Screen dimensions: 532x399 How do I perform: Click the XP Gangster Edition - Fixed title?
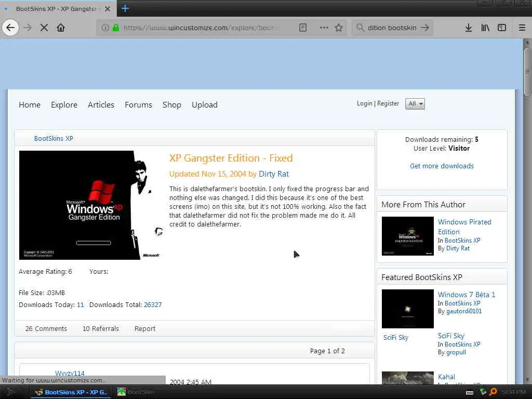point(231,158)
